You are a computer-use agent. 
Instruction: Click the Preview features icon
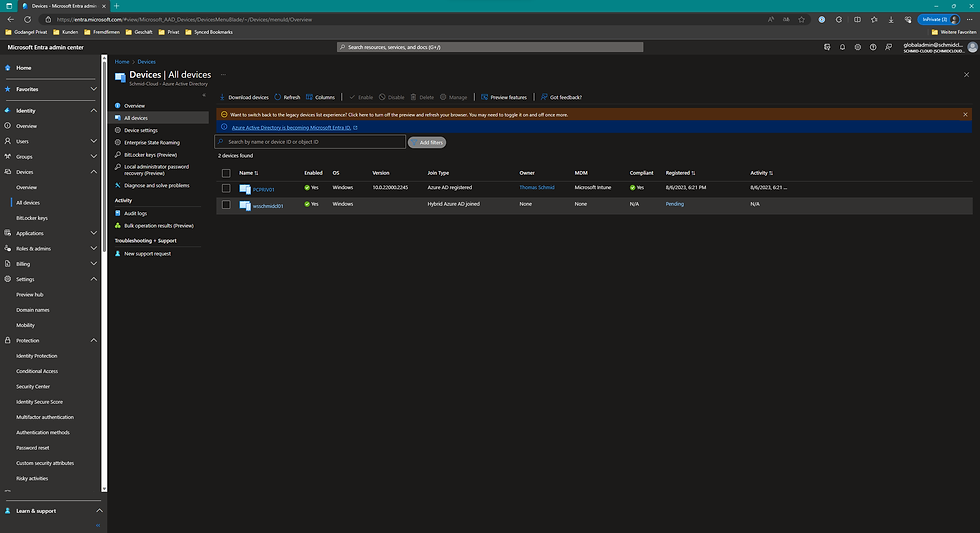(484, 97)
